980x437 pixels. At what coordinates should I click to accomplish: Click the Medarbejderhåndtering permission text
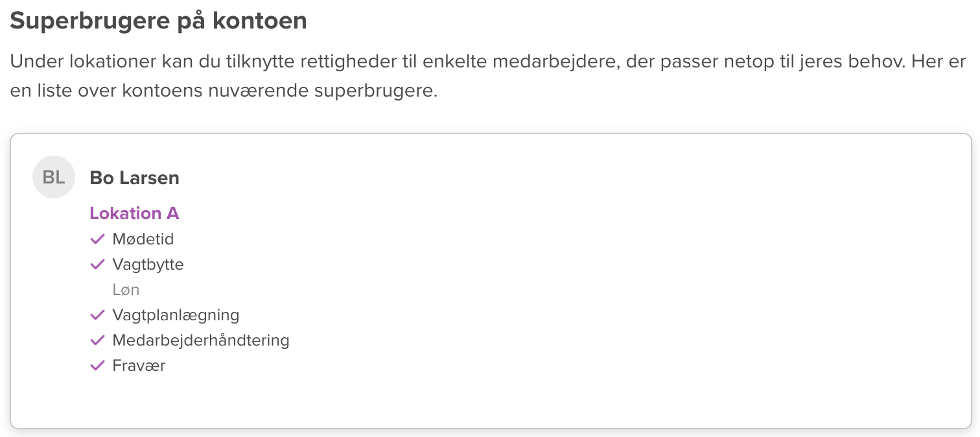pyautogui.click(x=201, y=340)
